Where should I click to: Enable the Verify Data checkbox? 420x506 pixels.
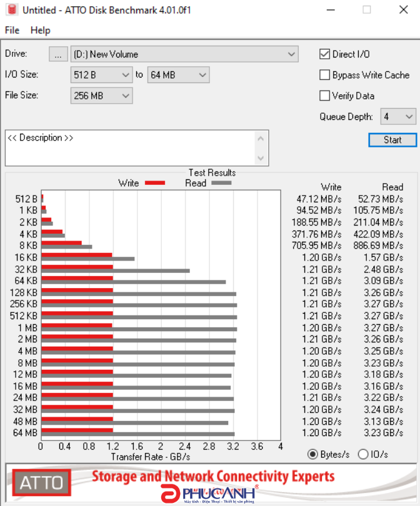click(x=324, y=96)
